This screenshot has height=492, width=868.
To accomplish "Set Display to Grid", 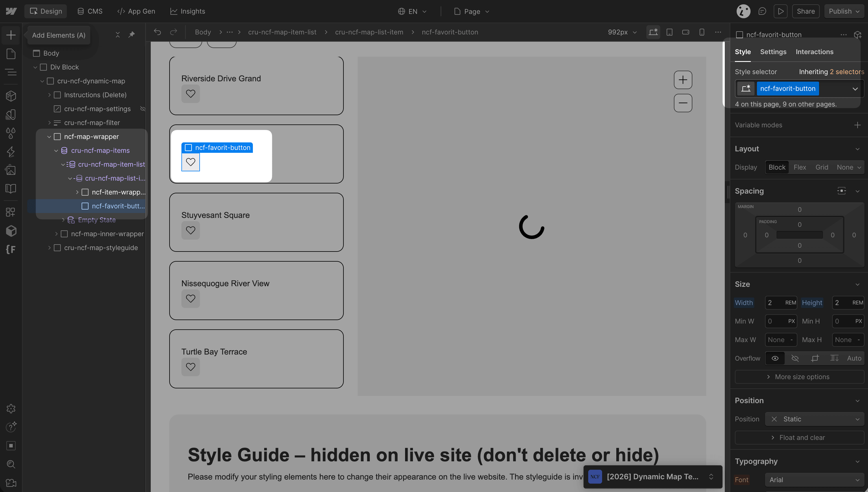I will (821, 167).
